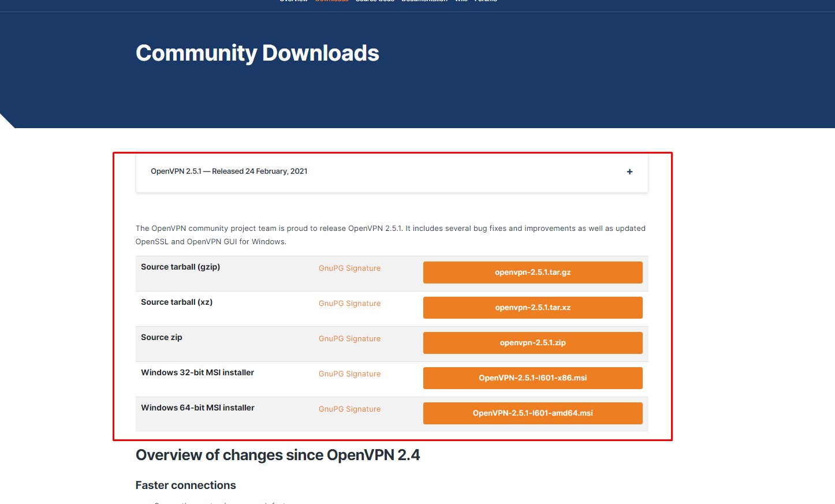The height and width of the screenshot is (504, 835).
Task: Click the release description paragraph about OpenVPN 2.5.1
Action: tap(390, 235)
